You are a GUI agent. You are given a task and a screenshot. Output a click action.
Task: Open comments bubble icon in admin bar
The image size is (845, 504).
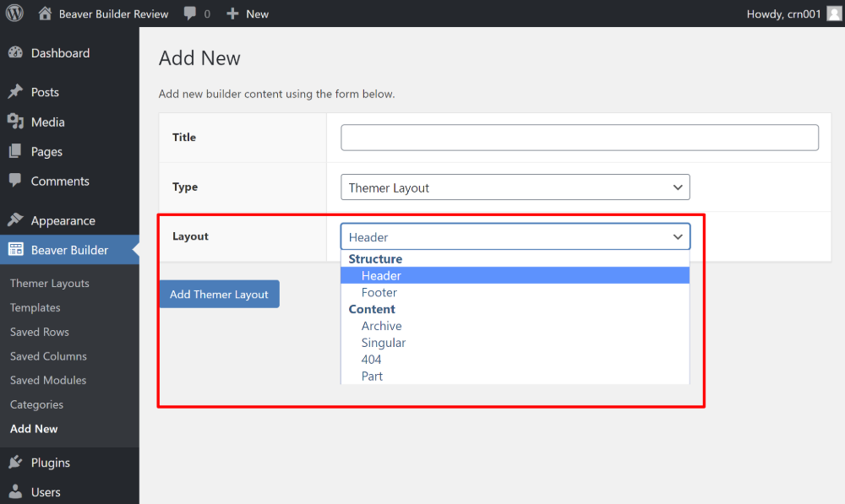[x=189, y=14]
